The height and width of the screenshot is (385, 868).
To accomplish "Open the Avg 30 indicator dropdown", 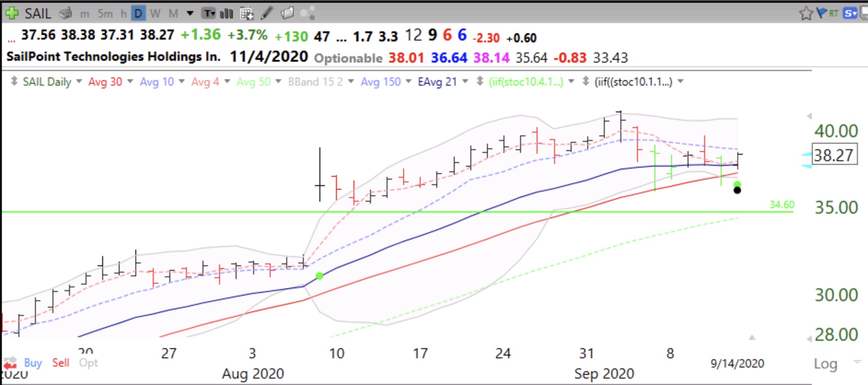I will point(130,82).
